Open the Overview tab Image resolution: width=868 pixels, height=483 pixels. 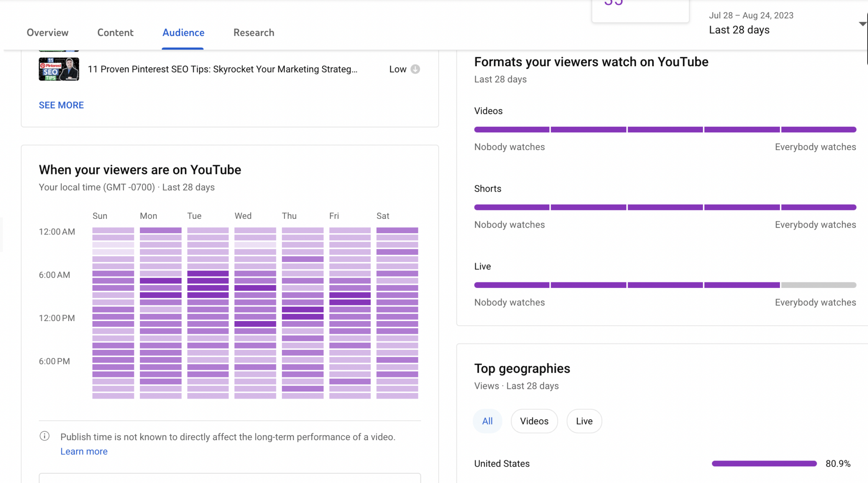(x=47, y=33)
